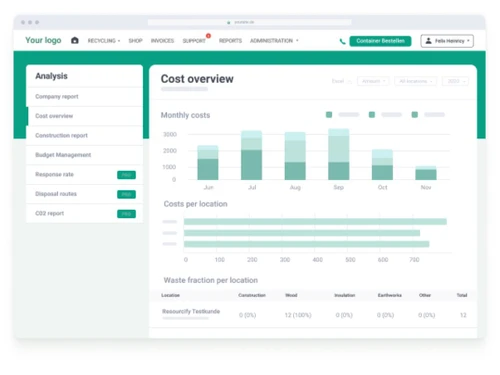Click the Jul bar in Monthly costs
Image resolution: width=500 pixels, height=375 pixels.
[251, 155]
